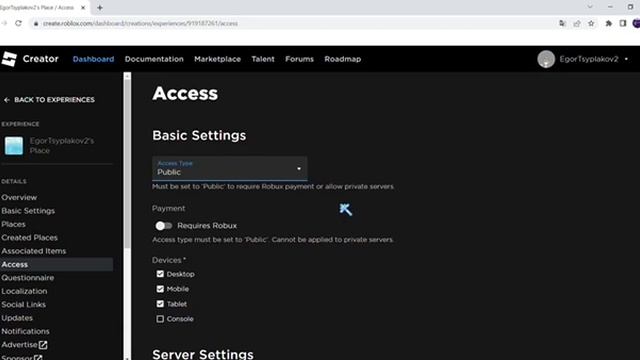
Task: Click the browser address bar URL
Action: pyautogui.click(x=140, y=24)
